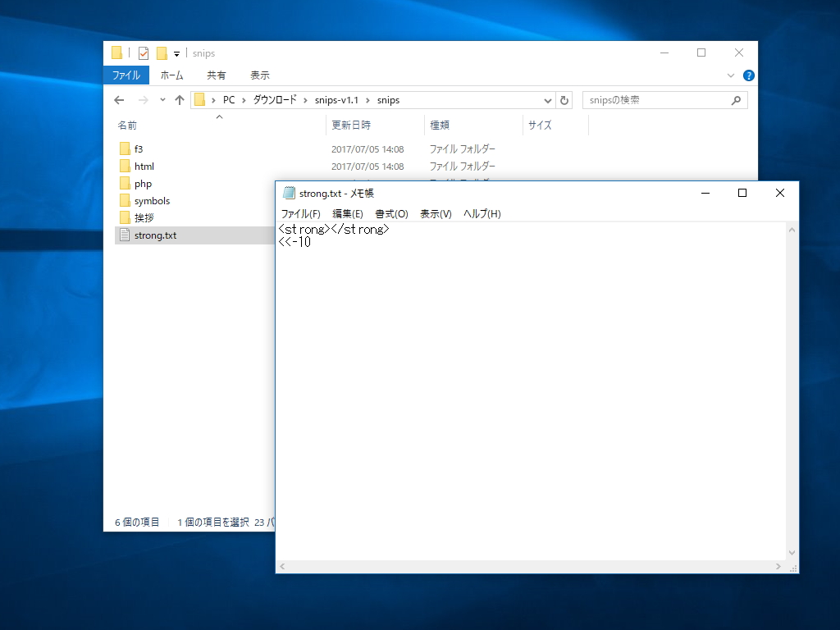The width and height of the screenshot is (840, 630).
Task: Open the address bar history dropdown
Action: point(547,99)
